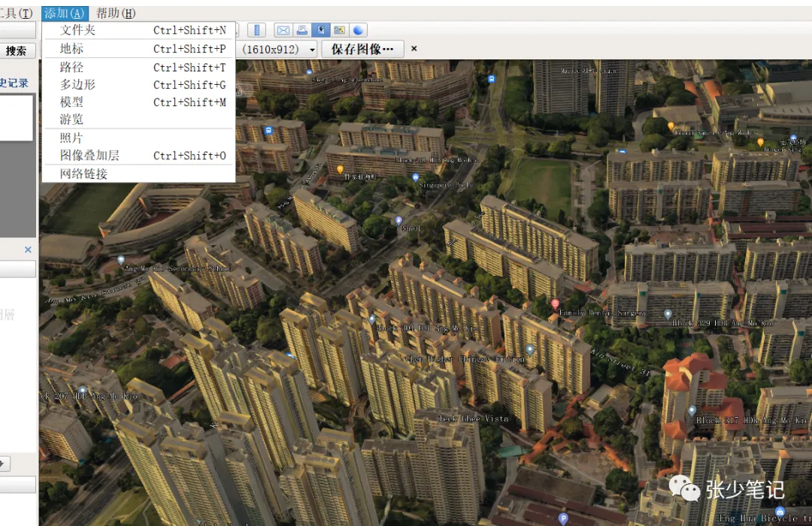Image resolution: width=812 pixels, height=526 pixels.
Task: Click the View in Google Maps icon
Action: pos(339,30)
